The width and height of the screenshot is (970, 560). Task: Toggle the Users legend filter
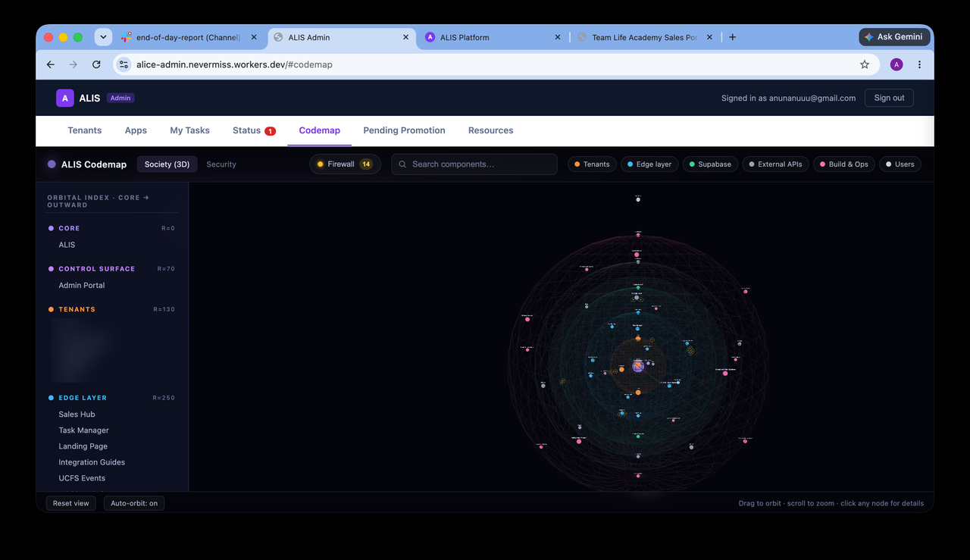coord(900,164)
